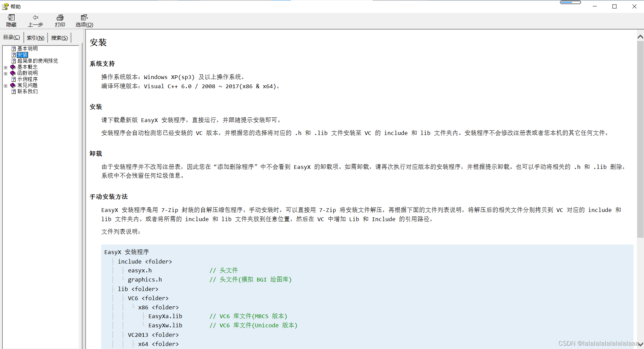The width and height of the screenshot is (644, 349).
Task: Minimize the help window
Action: click(595, 6)
